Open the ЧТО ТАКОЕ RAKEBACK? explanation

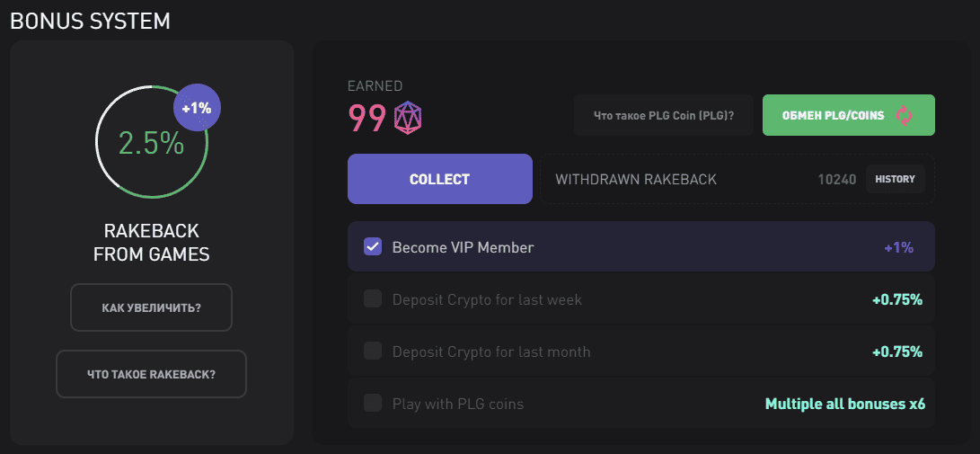[151, 373]
